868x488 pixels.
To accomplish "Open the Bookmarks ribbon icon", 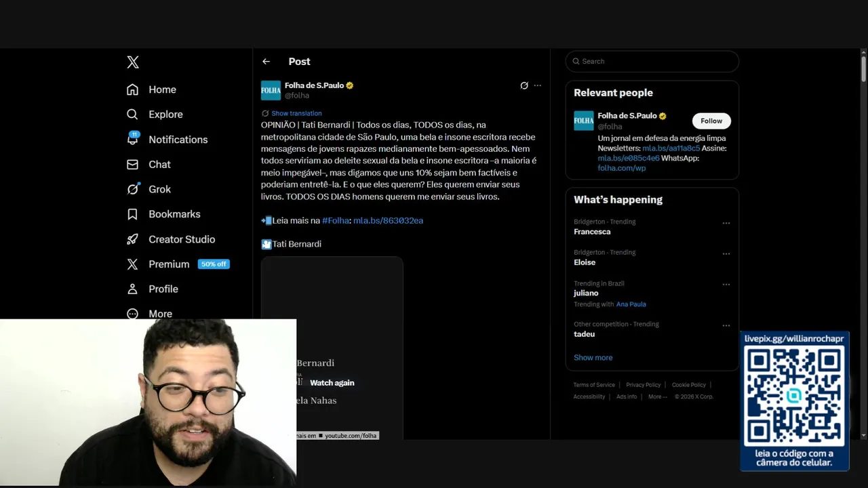I will point(133,214).
